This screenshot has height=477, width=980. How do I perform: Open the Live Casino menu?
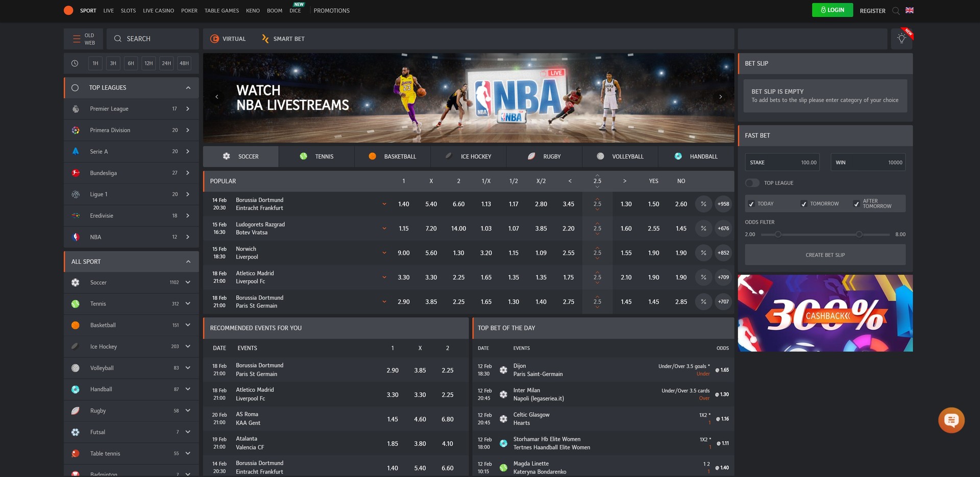pyautogui.click(x=158, y=11)
